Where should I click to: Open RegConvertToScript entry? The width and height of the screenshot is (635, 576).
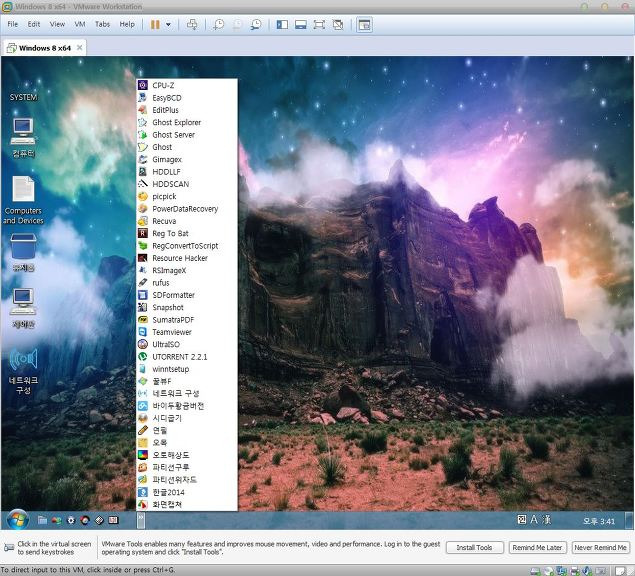tap(187, 246)
